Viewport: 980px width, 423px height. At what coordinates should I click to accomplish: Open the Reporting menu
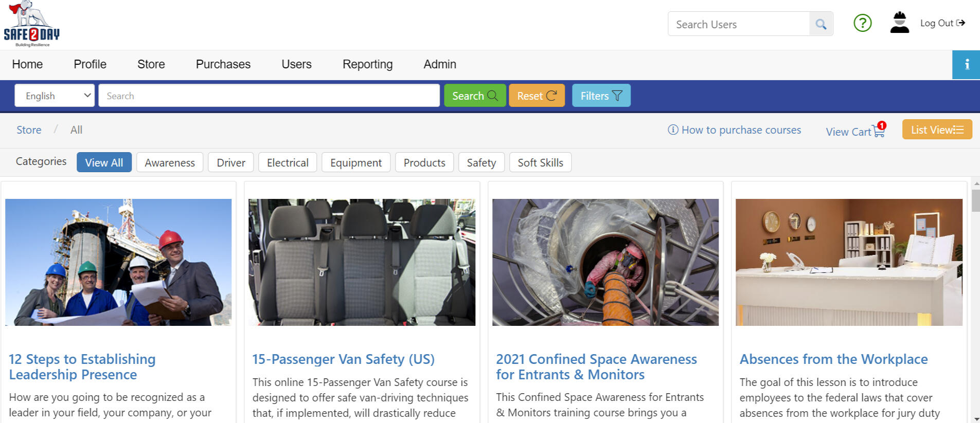click(x=367, y=64)
